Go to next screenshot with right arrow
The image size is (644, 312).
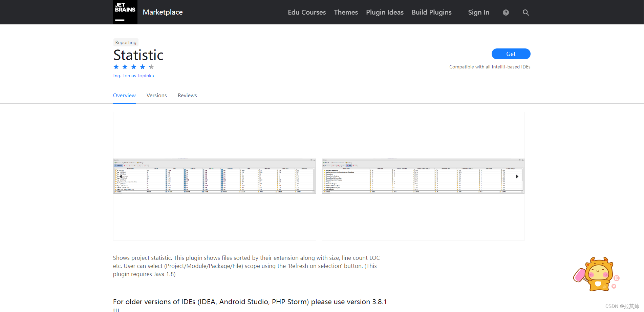(517, 176)
